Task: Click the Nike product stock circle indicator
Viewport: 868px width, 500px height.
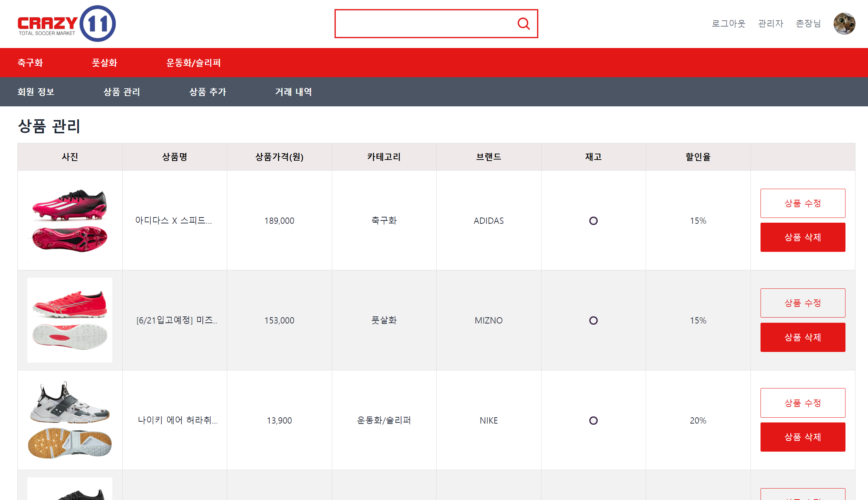Action: tap(593, 421)
